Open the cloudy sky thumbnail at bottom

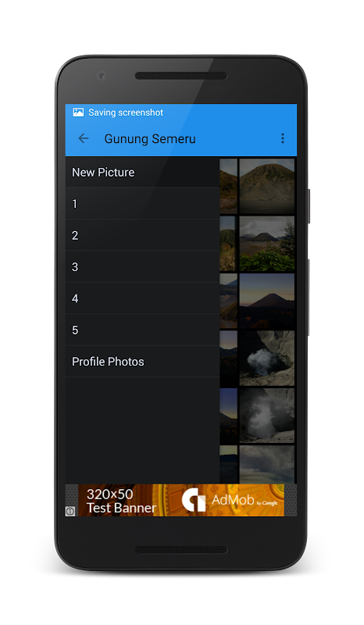[x=266, y=464]
